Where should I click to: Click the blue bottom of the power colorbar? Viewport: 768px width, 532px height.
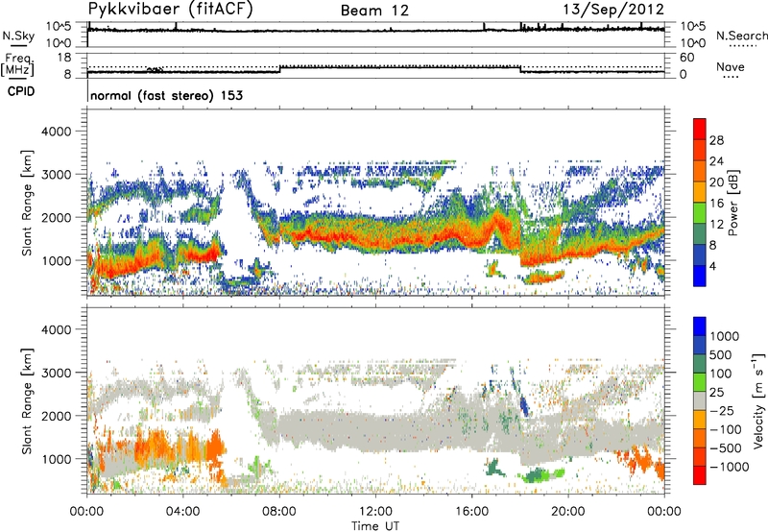[700, 276]
